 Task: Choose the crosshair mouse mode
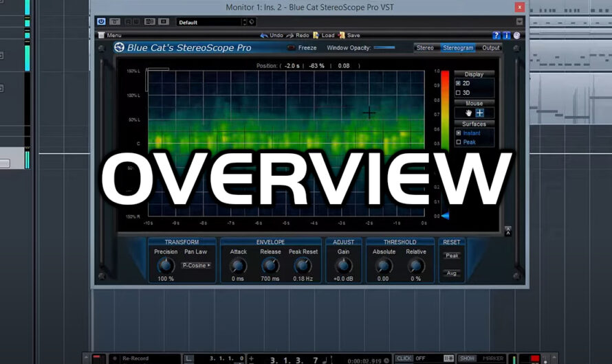pyautogui.click(x=480, y=113)
